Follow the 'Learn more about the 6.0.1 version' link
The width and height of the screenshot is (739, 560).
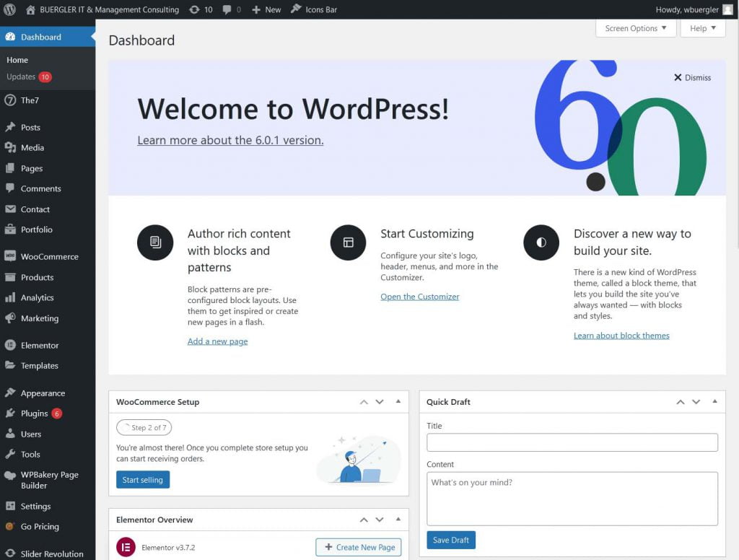coord(230,140)
